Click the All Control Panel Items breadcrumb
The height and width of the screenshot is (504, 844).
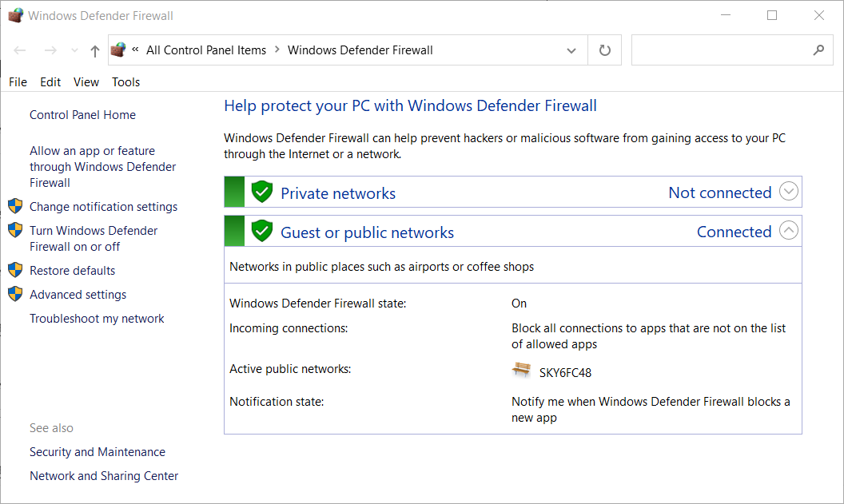206,50
